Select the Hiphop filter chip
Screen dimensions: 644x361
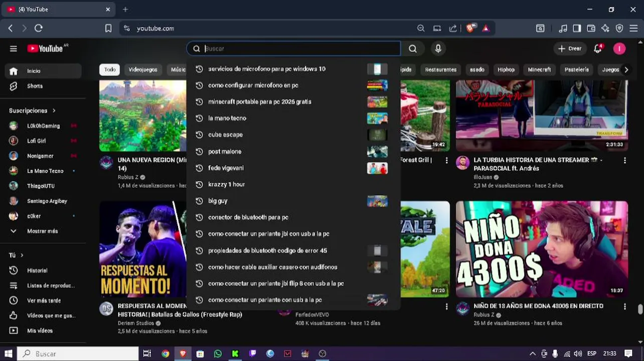click(x=506, y=70)
